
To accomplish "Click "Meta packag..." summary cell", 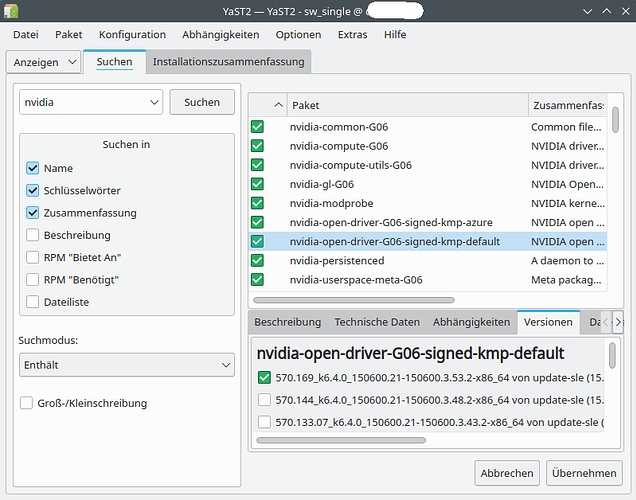I will 566,280.
